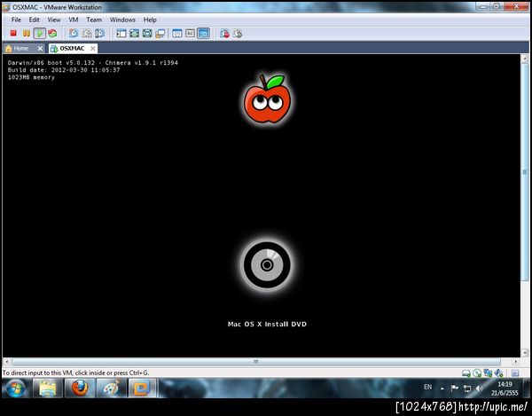This screenshot has width=532, height=416.
Task: Click the horizontal scrollbar left arrow
Action: pyautogui.click(x=7, y=362)
